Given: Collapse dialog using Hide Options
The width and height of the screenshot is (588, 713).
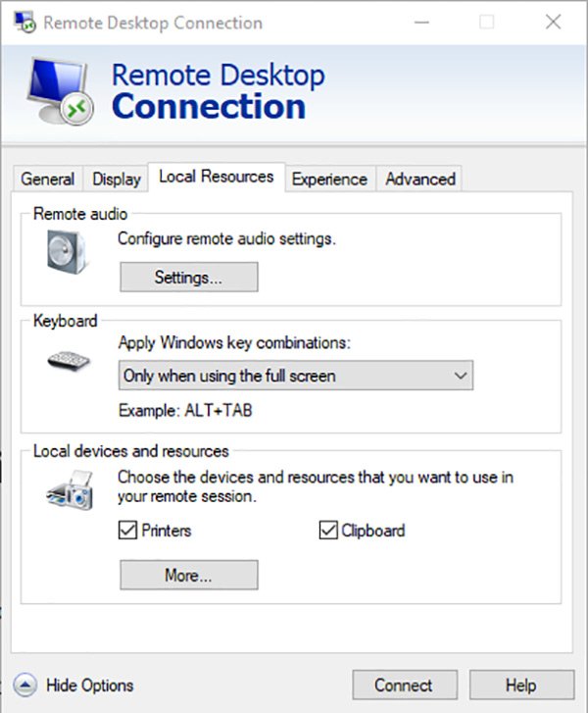Looking at the screenshot, I should (x=88, y=686).
